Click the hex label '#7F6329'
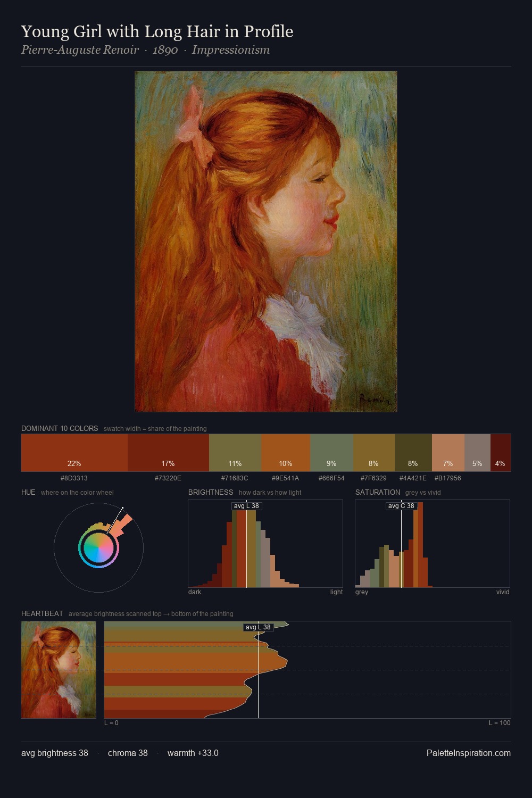The image size is (532, 798). pyautogui.click(x=373, y=478)
